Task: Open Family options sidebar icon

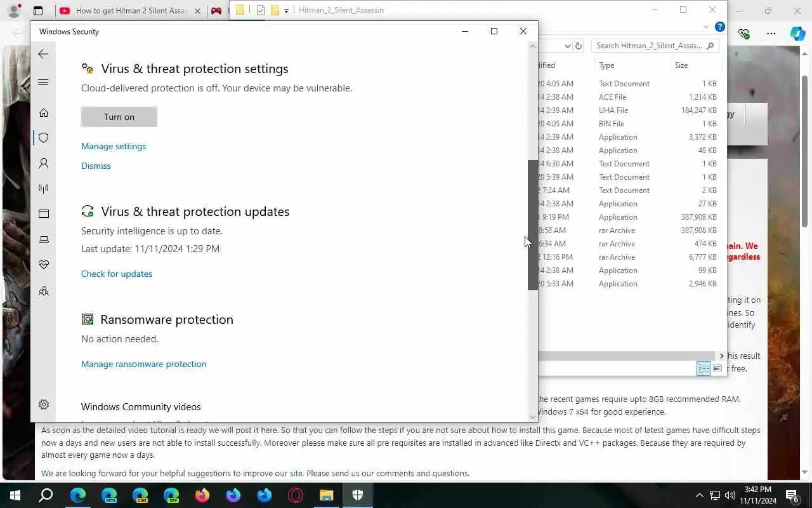Action: (44, 291)
